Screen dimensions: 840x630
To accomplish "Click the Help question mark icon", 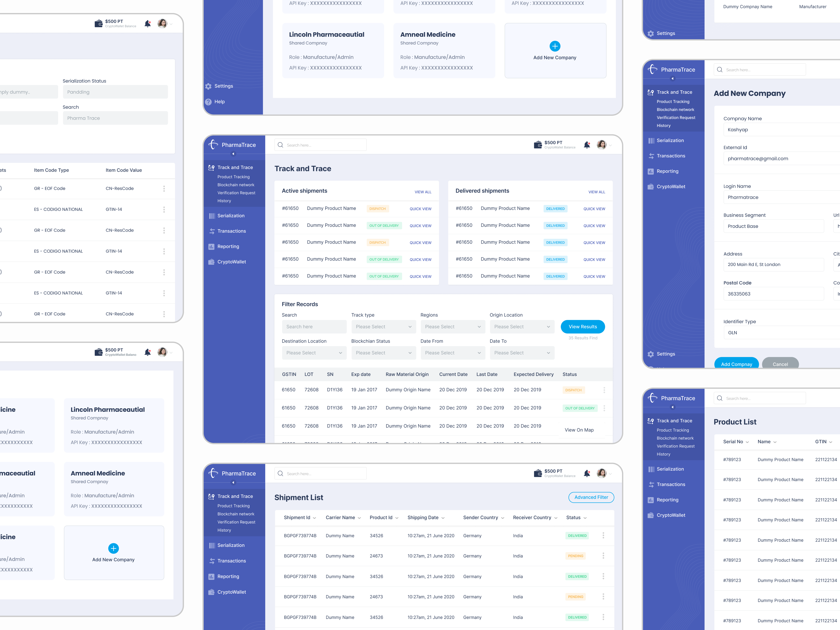I will pyautogui.click(x=208, y=102).
